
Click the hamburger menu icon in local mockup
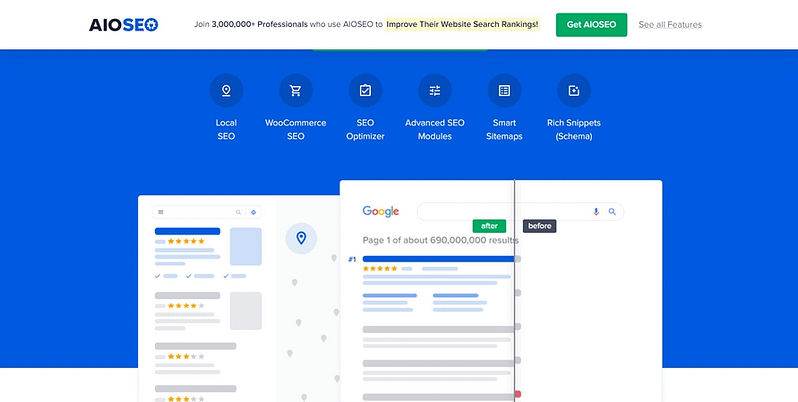pyautogui.click(x=161, y=212)
